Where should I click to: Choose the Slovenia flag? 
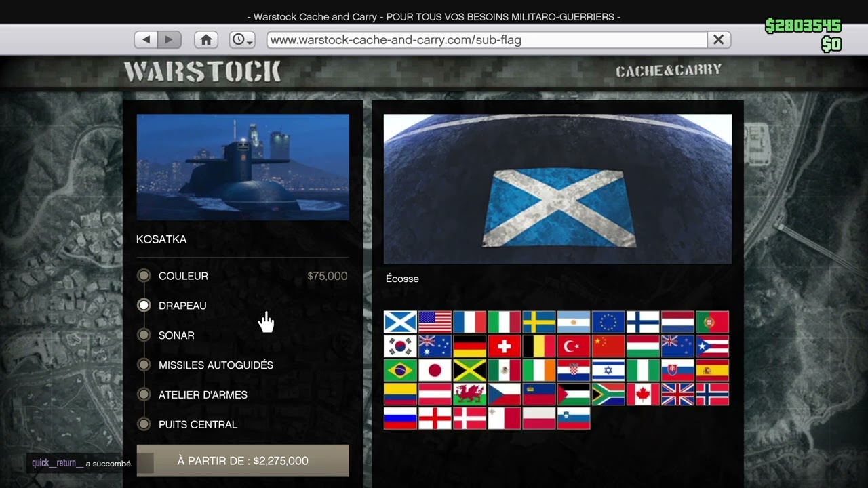573,418
